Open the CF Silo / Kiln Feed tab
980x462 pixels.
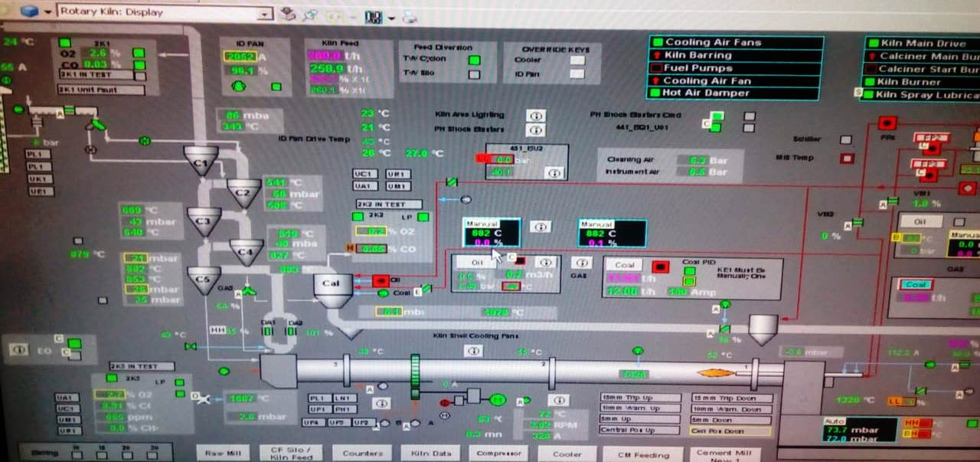[x=292, y=454]
